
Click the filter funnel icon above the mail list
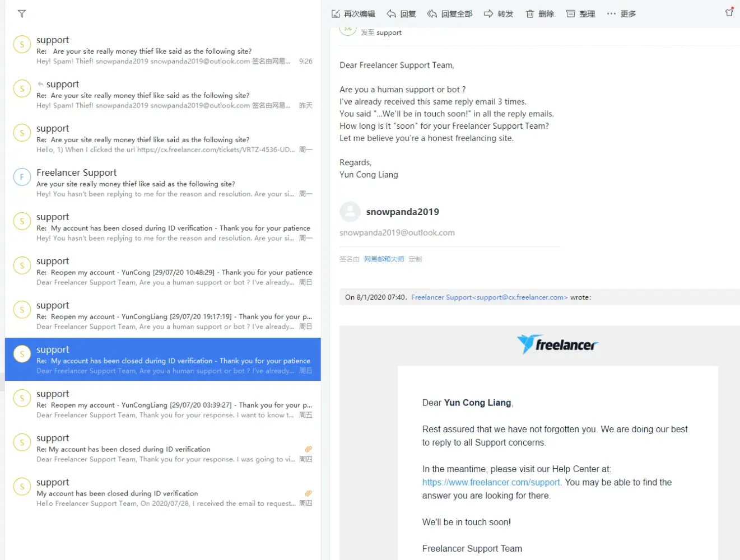coord(22,14)
